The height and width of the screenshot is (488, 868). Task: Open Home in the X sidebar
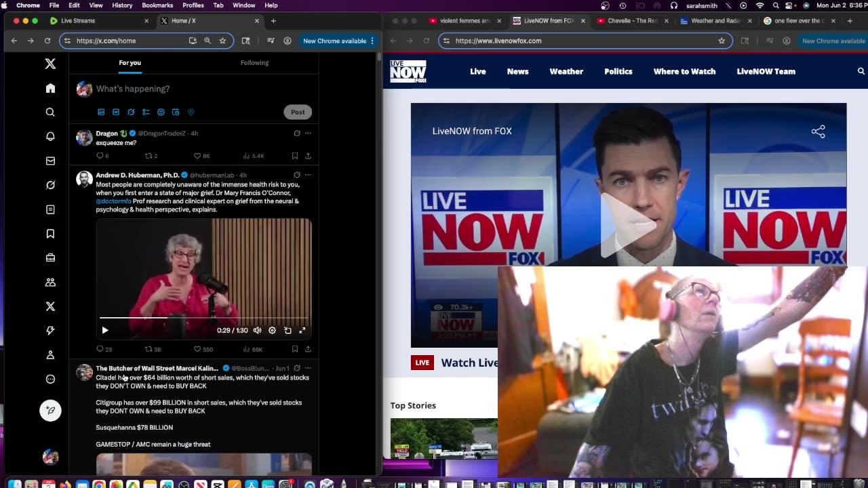coord(50,88)
